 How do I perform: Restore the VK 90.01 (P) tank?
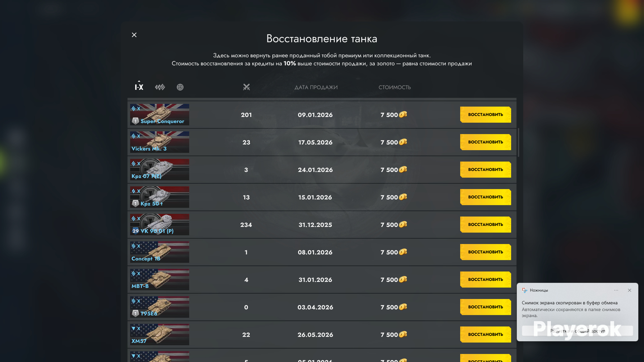(485, 225)
